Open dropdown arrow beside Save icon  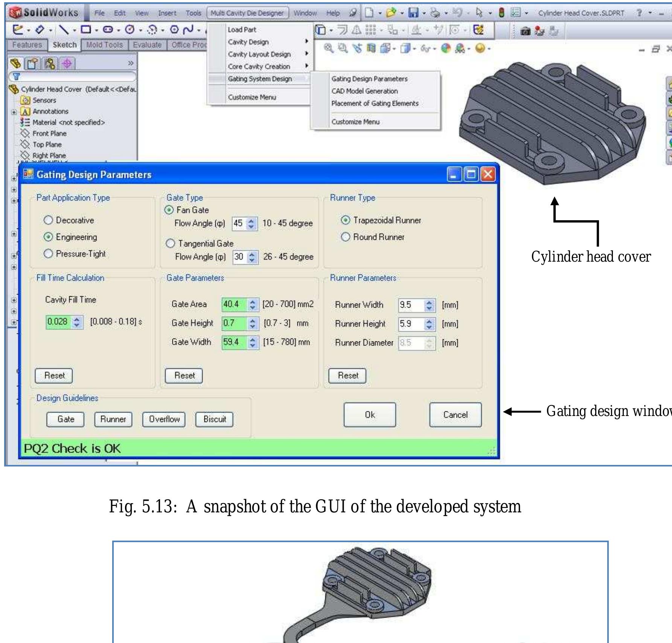424,14
